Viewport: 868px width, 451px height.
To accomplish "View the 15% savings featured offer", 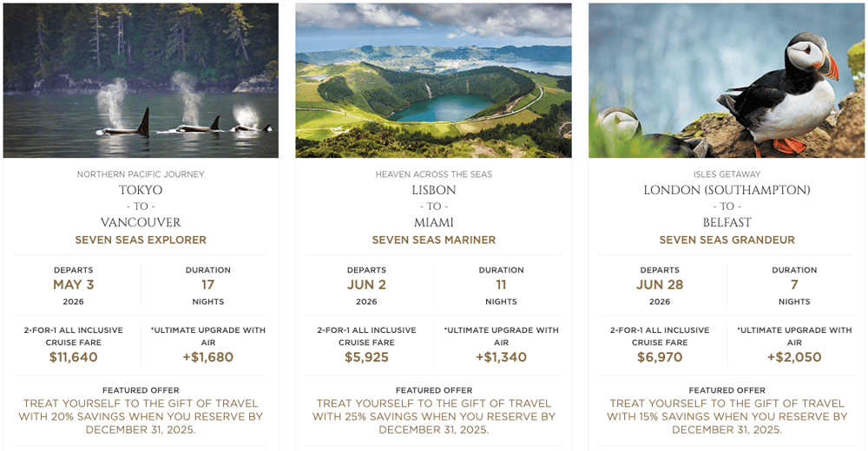I will click(x=727, y=416).
